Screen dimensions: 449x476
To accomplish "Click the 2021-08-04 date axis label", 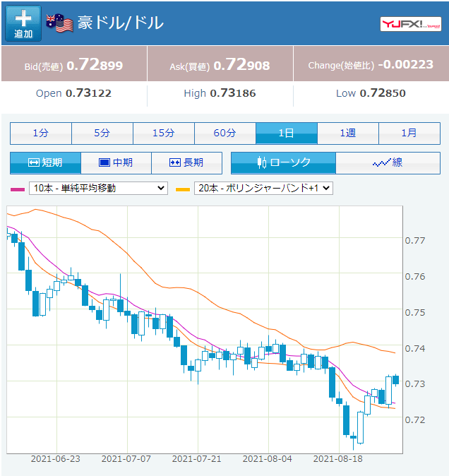I will [x=268, y=458].
